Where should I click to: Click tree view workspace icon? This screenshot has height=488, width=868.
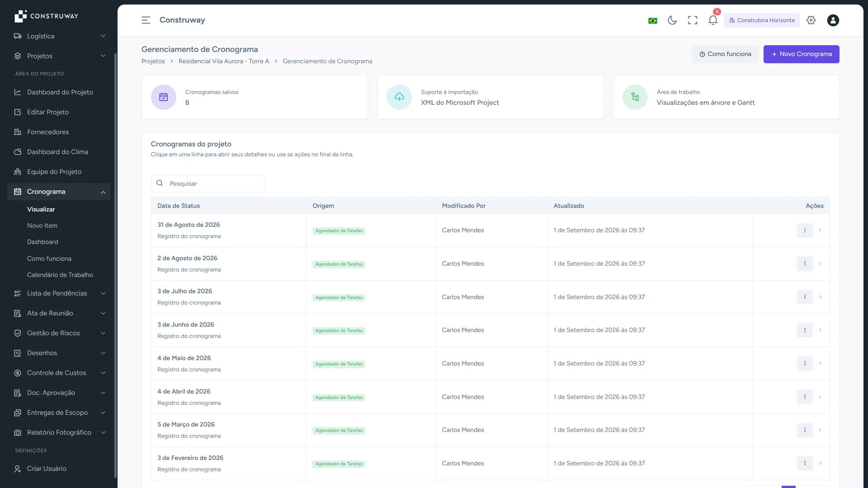[x=635, y=97]
